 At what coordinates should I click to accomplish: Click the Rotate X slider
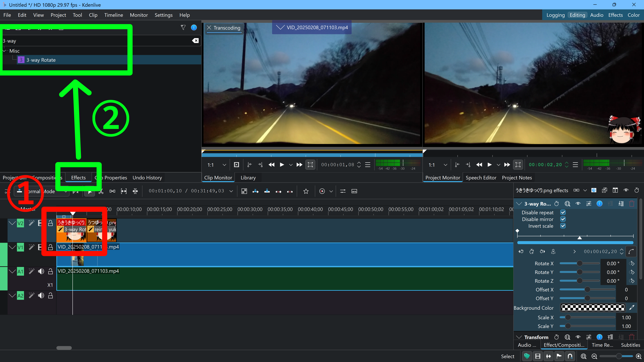580,263
